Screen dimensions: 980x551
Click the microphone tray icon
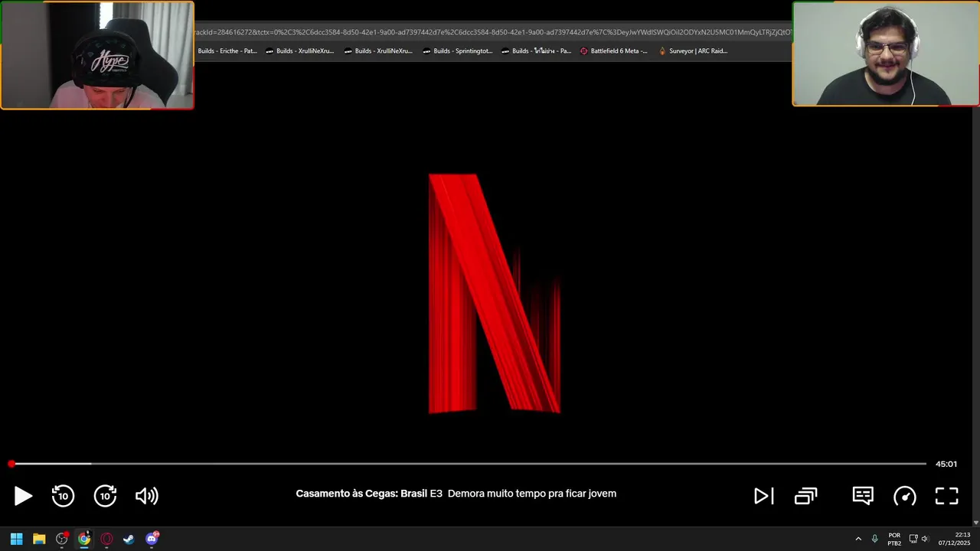(x=874, y=539)
